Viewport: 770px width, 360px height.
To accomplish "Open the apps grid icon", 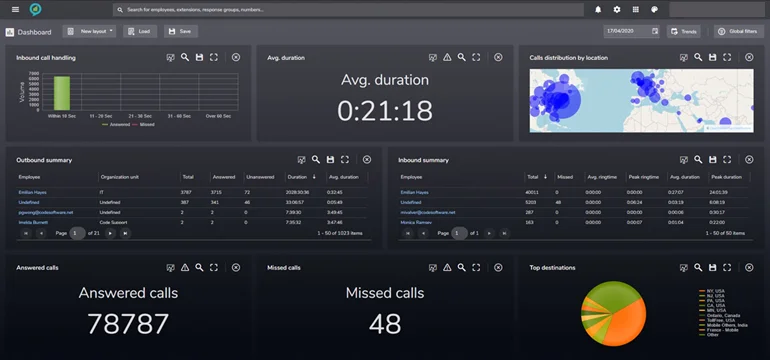I will (x=635, y=9).
